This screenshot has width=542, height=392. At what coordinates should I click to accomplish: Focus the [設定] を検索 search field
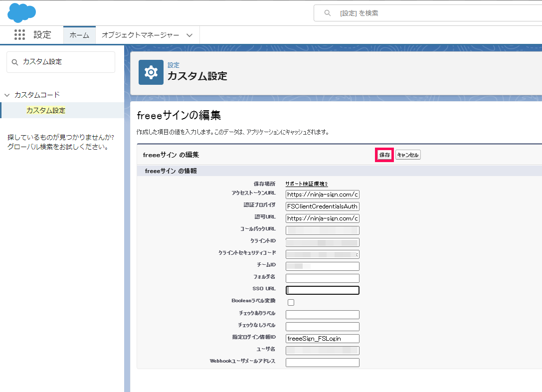tap(428, 13)
